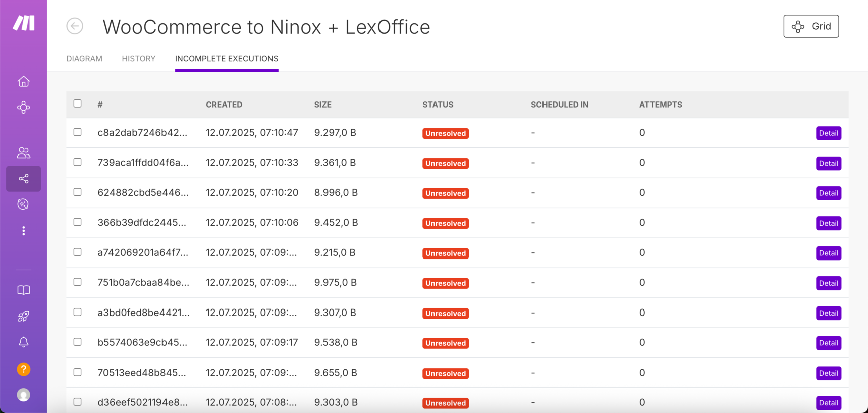868x413 pixels.
Task: Check the row 624882cbd5e446... checkbox
Action: [77, 192]
